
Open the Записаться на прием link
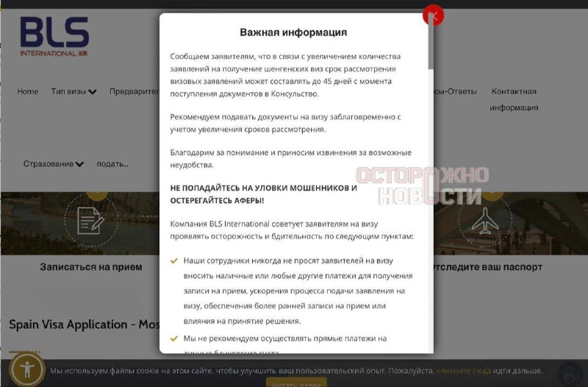(x=91, y=267)
